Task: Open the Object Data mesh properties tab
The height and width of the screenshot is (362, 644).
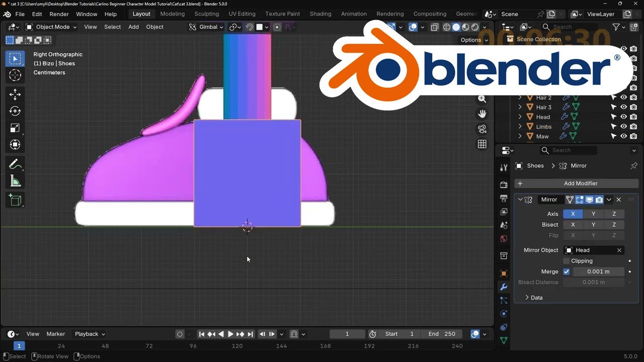Action: coord(504,340)
